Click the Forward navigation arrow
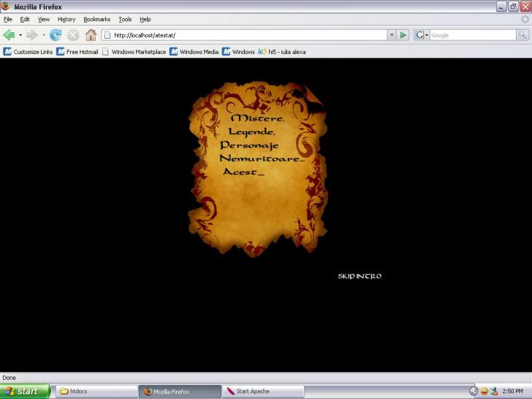 point(31,35)
